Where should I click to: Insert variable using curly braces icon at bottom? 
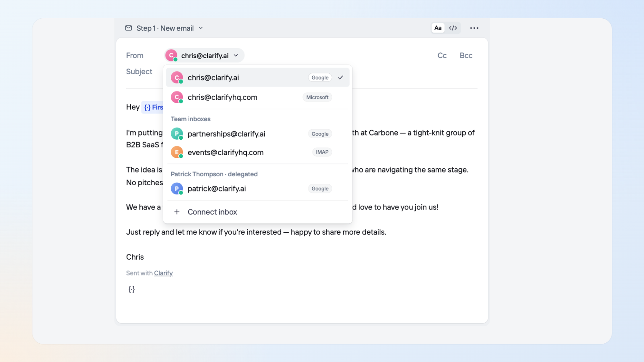(x=132, y=289)
